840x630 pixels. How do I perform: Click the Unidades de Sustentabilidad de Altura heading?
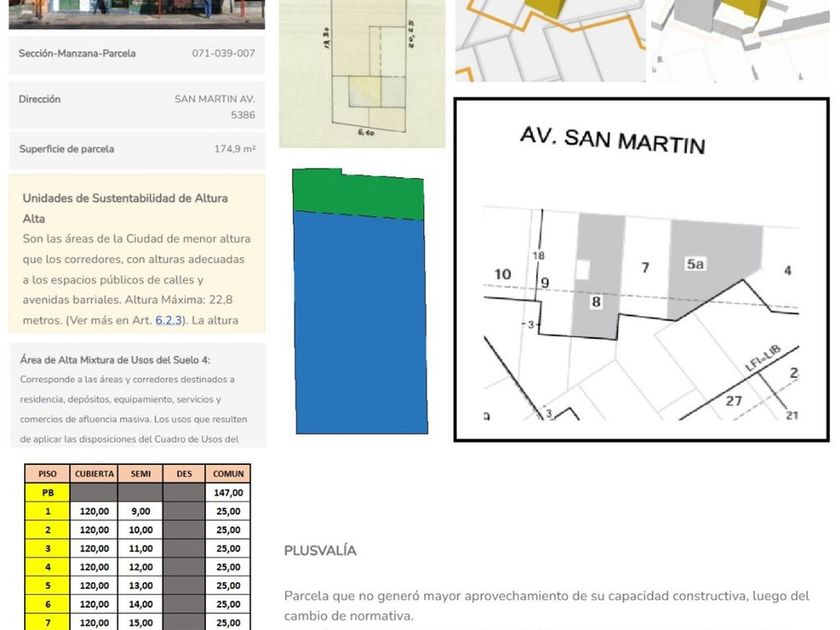click(125, 207)
